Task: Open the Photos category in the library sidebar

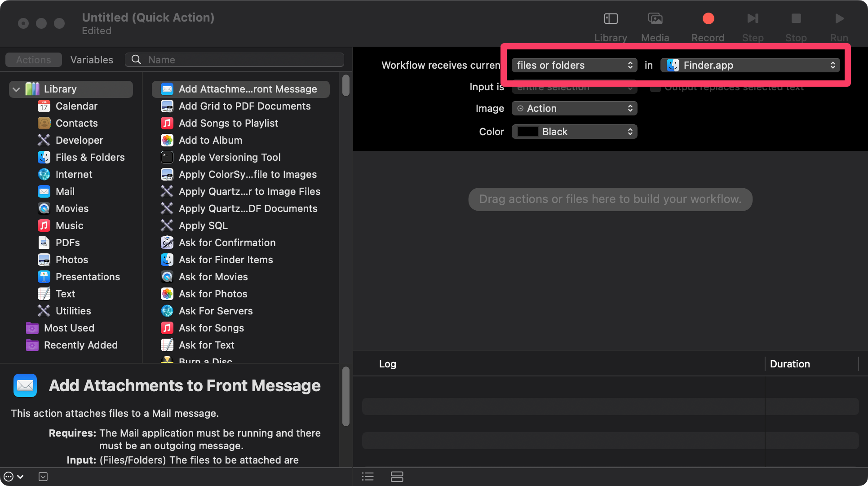Action: tap(71, 260)
